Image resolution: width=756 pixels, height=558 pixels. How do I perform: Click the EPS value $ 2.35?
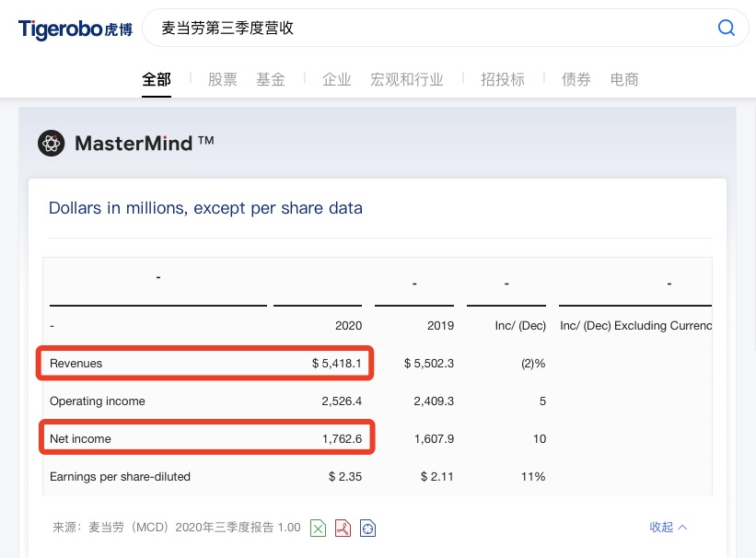345,476
